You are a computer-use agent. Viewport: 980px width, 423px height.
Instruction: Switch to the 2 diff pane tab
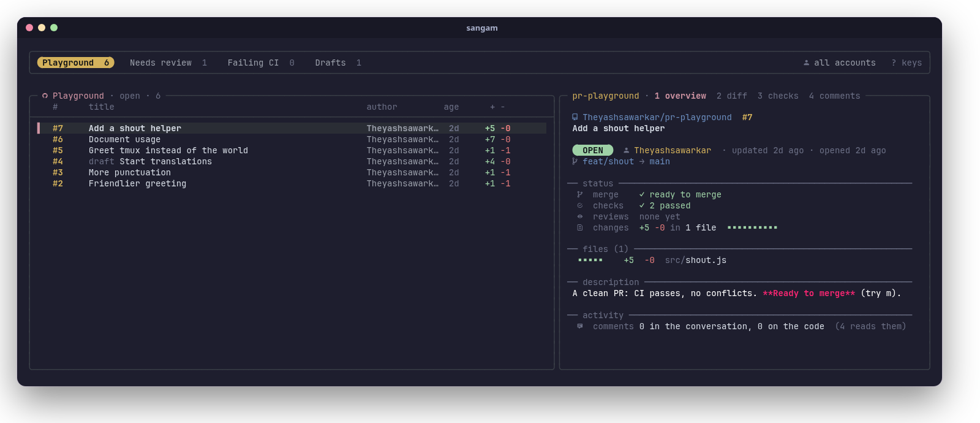tap(732, 96)
